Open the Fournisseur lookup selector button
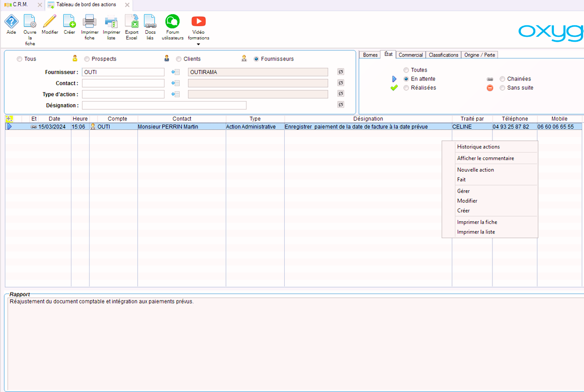The height and width of the screenshot is (392, 584). [176, 72]
